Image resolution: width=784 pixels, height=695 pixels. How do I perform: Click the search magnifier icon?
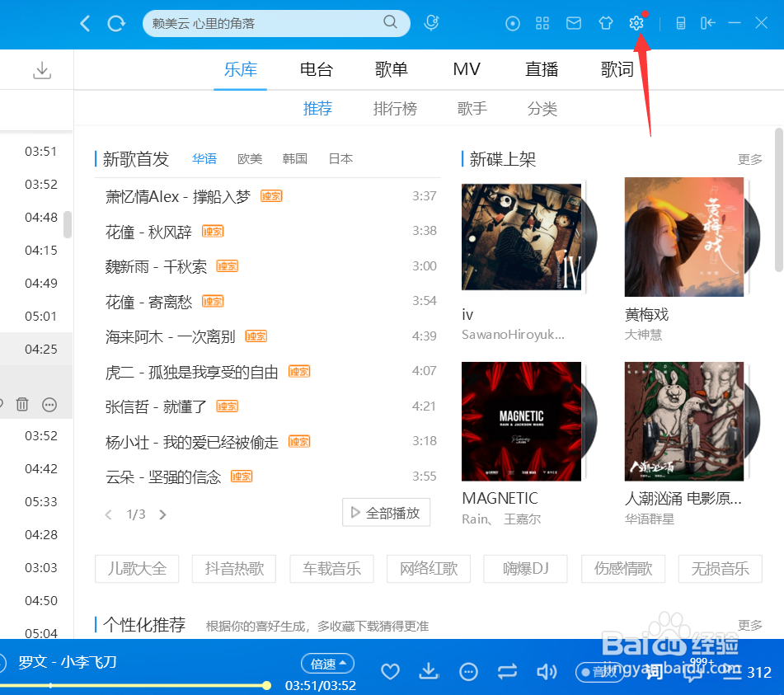point(390,22)
